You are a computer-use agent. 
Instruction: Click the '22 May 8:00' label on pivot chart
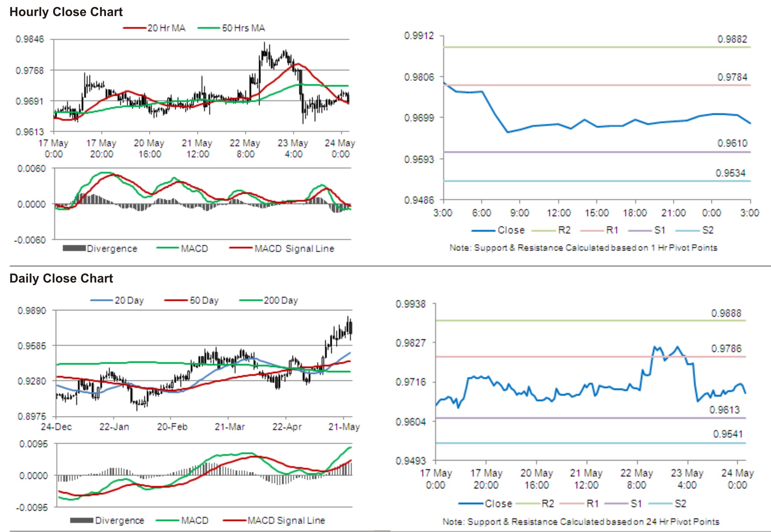point(637,479)
